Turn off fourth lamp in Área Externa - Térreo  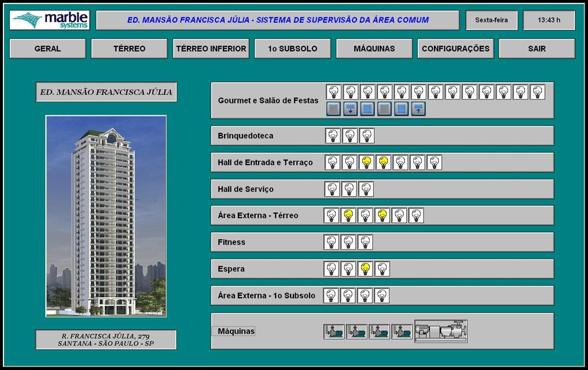coord(382,216)
